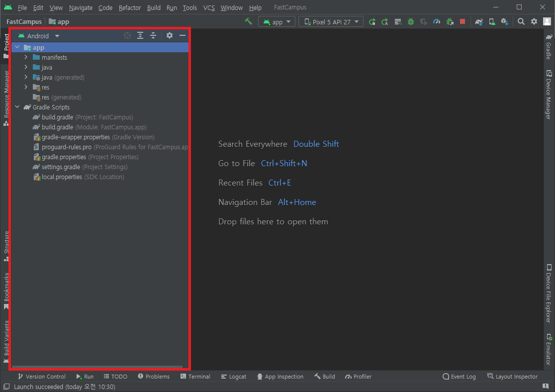Screen dimensions: 555x392
Task: Click Apply Changes and Restart Activity icon
Action: click(x=385, y=22)
